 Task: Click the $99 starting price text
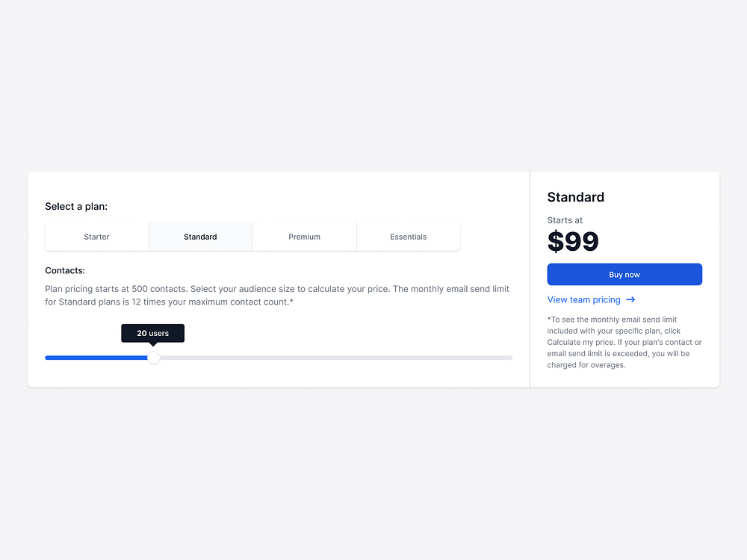pos(573,241)
